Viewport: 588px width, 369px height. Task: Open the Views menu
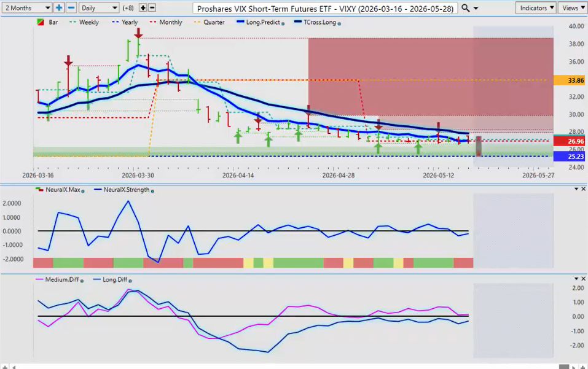(573, 8)
